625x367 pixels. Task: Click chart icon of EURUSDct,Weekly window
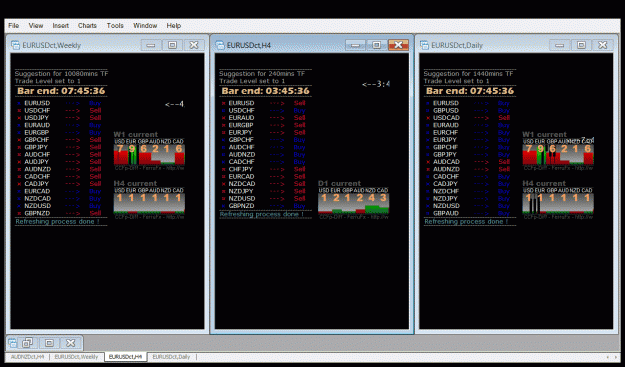16,45
